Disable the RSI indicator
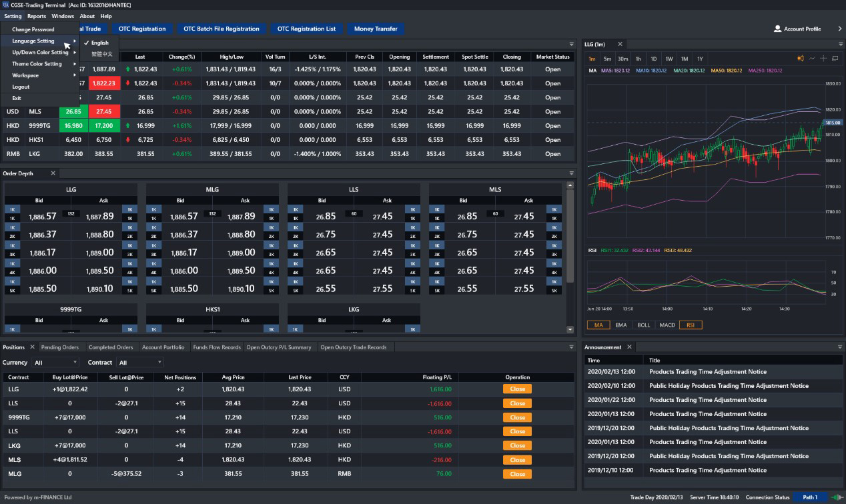 690,325
